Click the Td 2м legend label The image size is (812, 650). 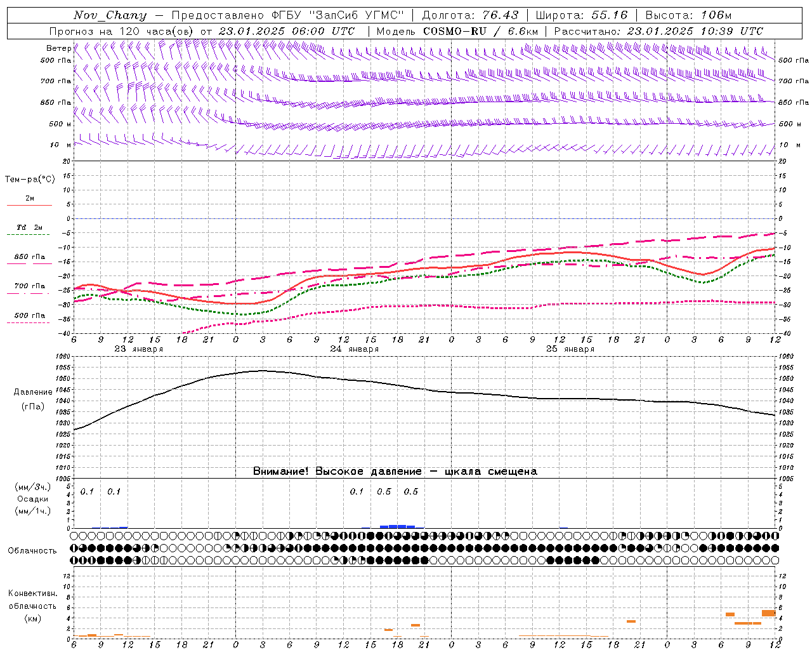[29, 227]
